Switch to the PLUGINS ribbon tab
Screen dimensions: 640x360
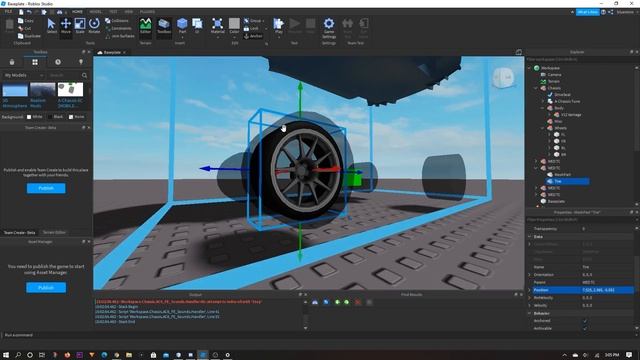tap(147, 12)
